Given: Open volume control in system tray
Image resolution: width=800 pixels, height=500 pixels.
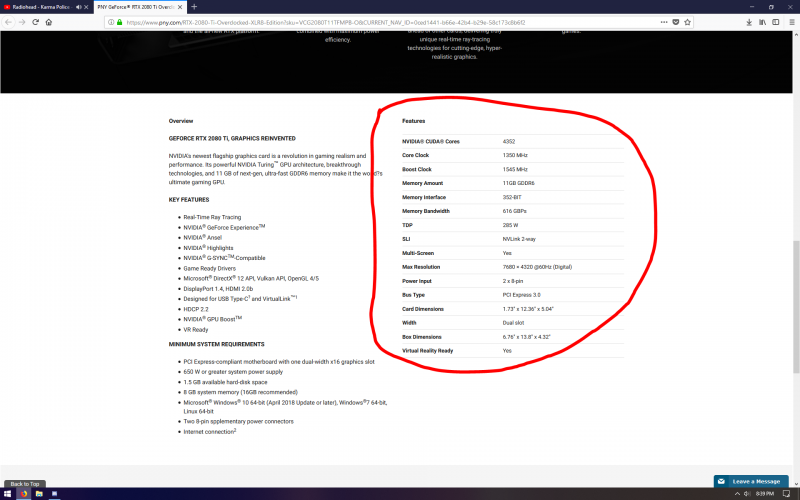Looking at the screenshot, I should 747,494.
